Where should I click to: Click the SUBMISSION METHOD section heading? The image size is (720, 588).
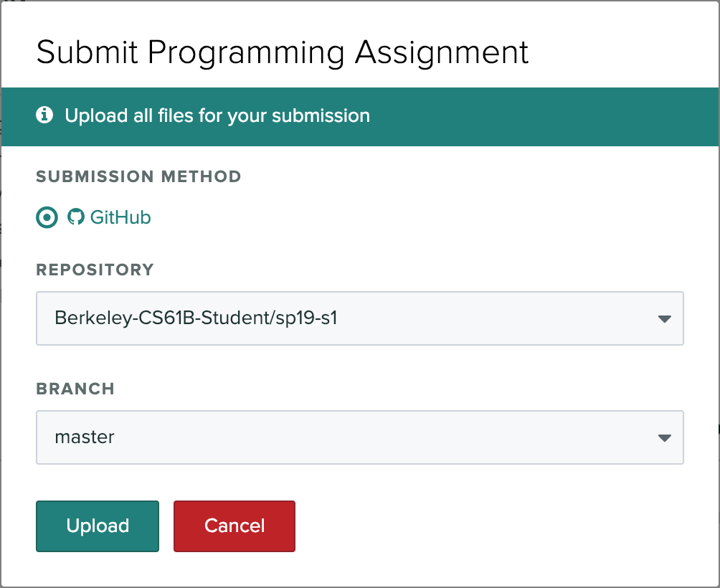click(138, 176)
